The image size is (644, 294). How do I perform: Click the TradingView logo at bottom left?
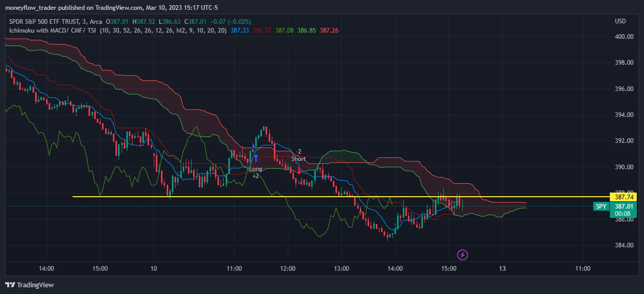tap(30, 285)
